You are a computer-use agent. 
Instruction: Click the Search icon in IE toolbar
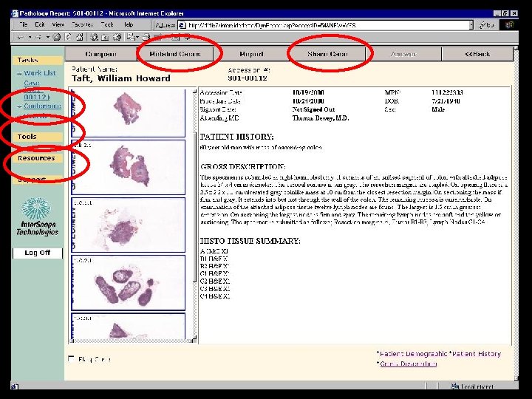[x=94, y=38]
